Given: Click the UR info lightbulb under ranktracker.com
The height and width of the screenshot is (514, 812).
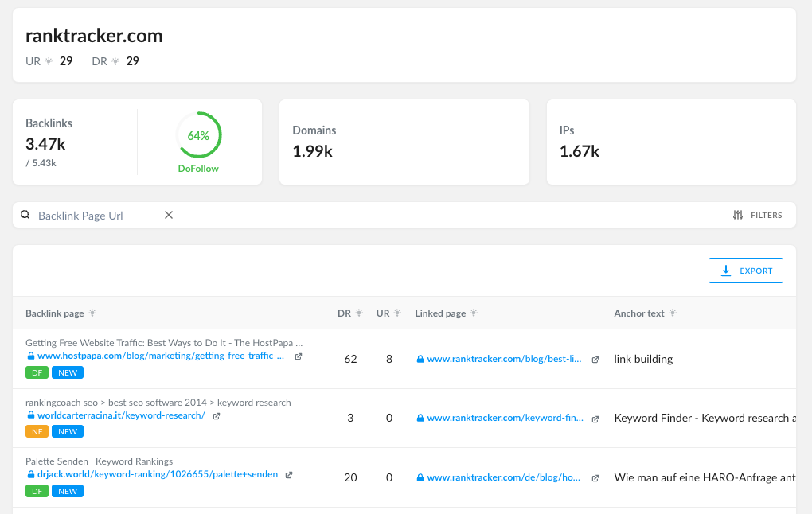Looking at the screenshot, I should pos(49,61).
